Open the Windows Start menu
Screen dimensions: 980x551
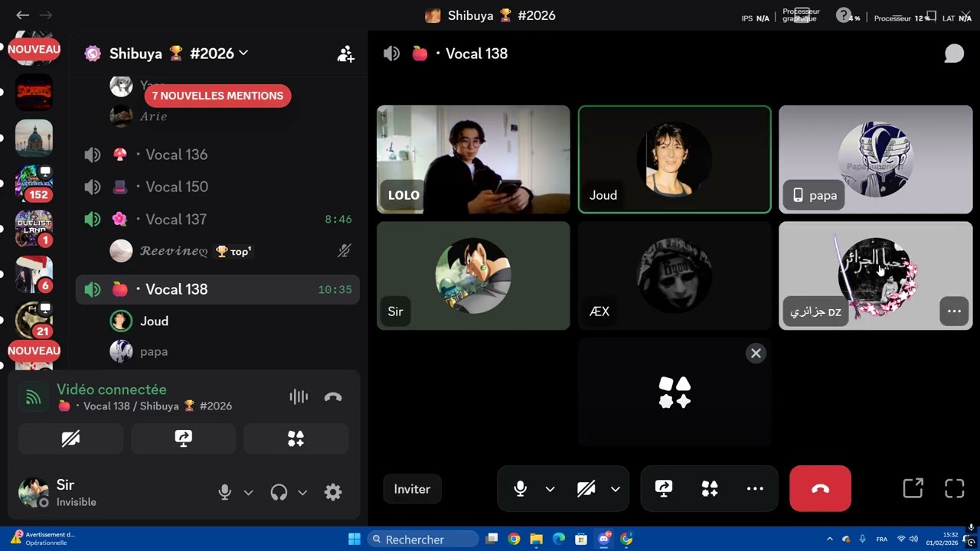(x=354, y=539)
